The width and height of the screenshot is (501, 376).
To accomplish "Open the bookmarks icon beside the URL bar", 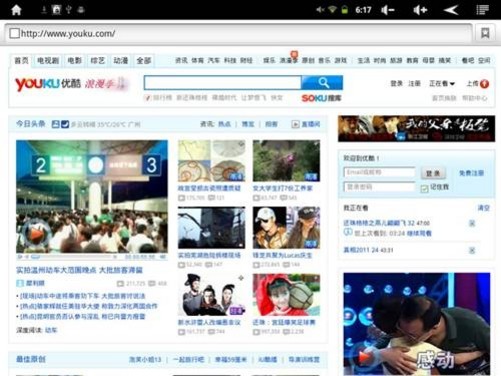I will pyautogui.click(x=485, y=33).
